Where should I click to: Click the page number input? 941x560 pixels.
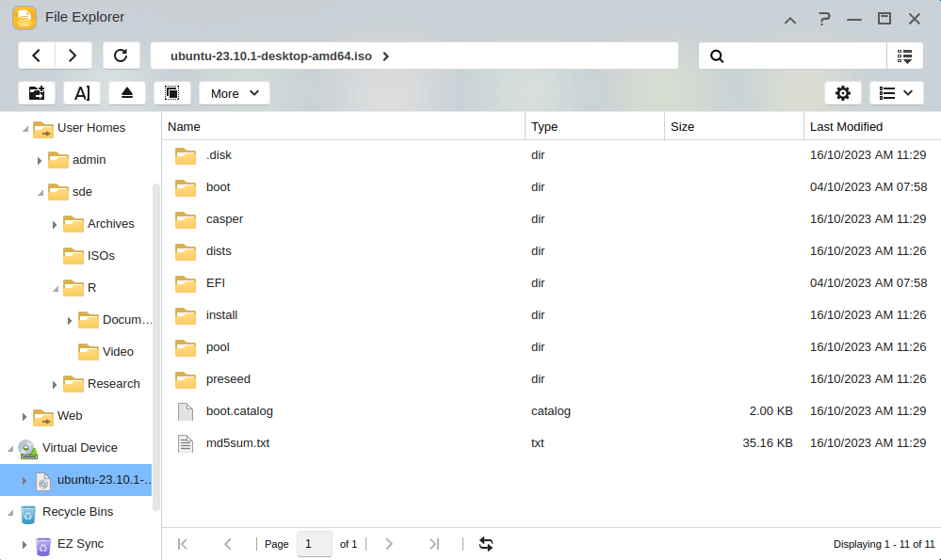pyautogui.click(x=315, y=544)
